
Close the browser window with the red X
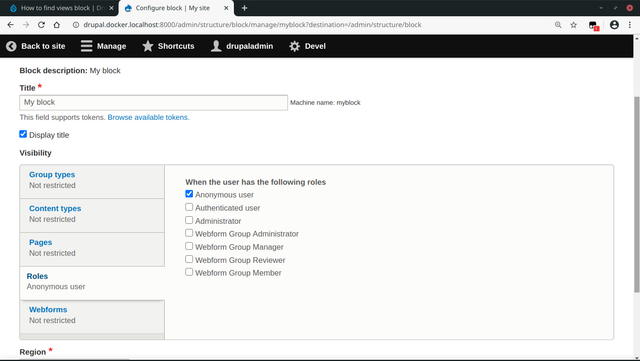629,8
